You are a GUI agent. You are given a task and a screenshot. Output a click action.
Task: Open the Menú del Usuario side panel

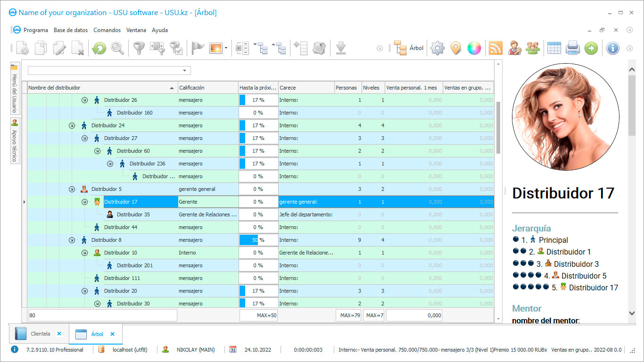(14, 89)
